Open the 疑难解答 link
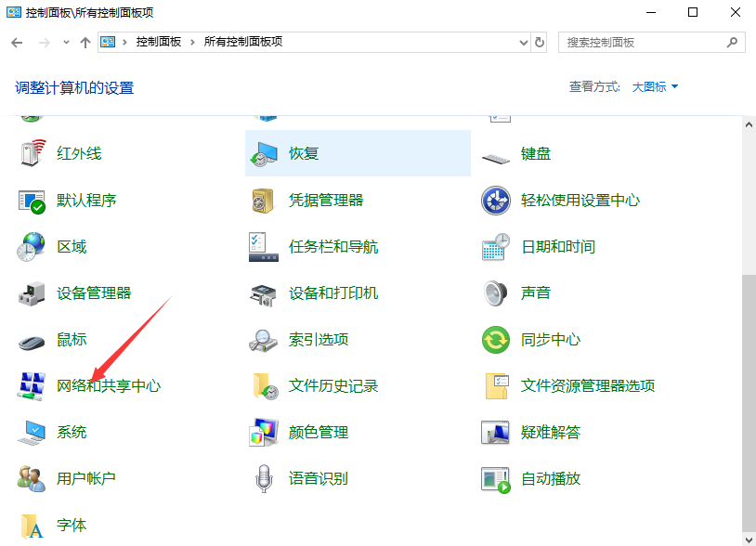The image size is (756, 546). 551,433
